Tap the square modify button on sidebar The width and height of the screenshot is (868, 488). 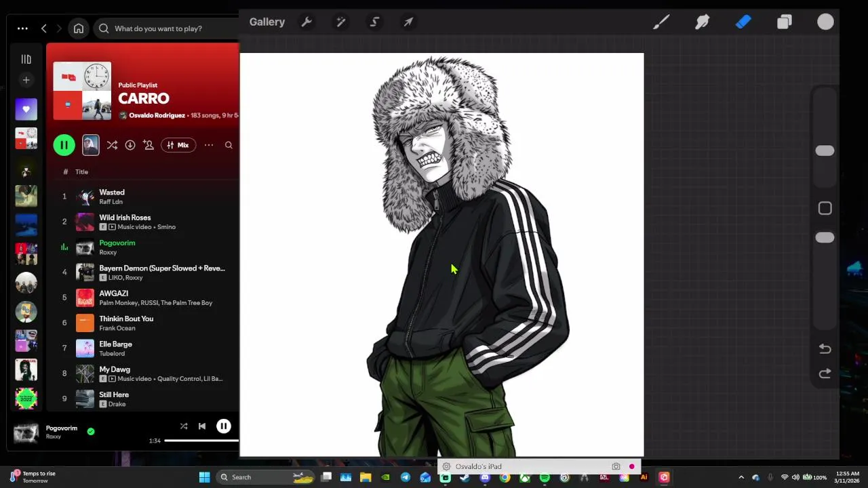(x=825, y=208)
